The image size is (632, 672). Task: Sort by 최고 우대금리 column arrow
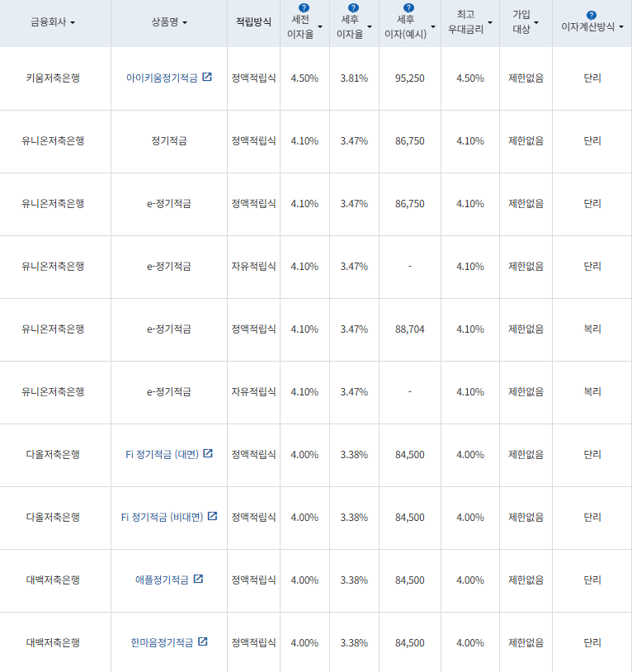[x=490, y=23]
